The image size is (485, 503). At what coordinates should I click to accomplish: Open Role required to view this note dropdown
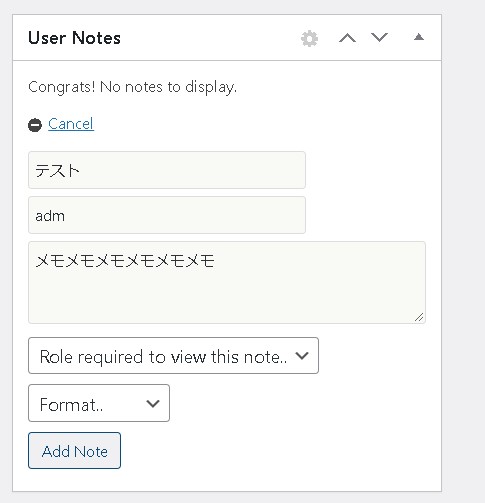173,356
